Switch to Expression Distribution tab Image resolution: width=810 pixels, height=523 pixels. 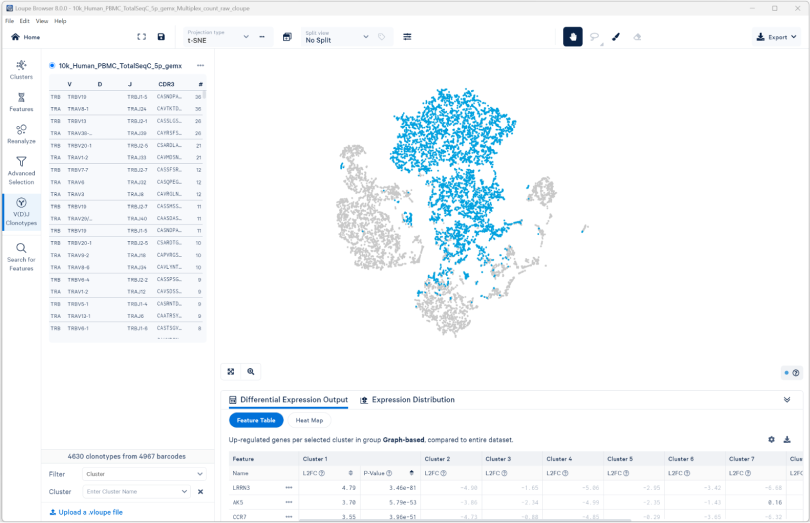(x=407, y=400)
